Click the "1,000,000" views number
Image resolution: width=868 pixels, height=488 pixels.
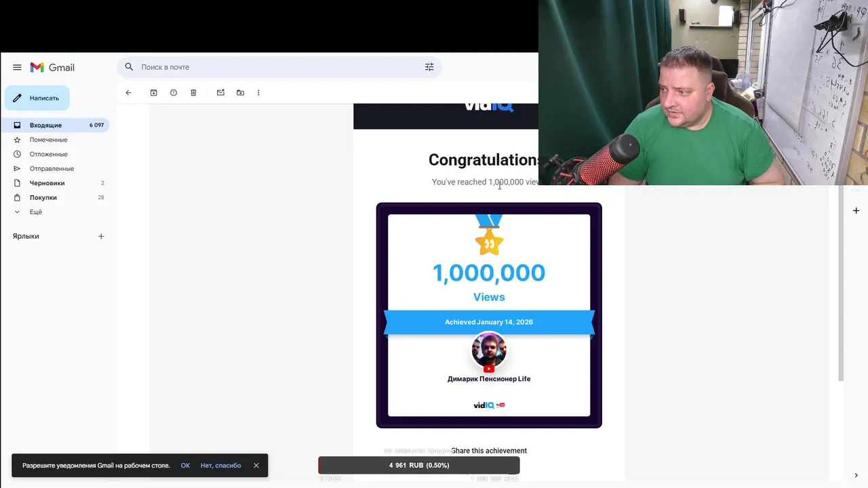pyautogui.click(x=489, y=272)
